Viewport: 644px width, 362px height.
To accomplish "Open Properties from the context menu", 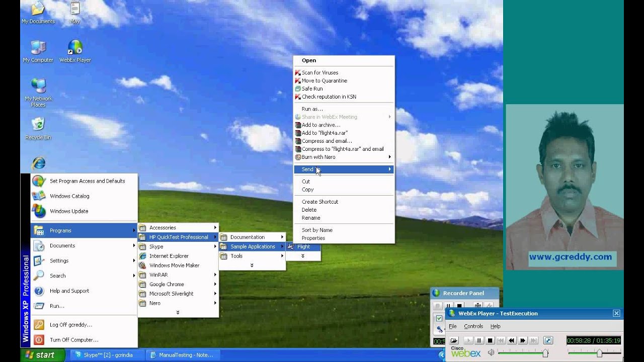I will pos(344,238).
